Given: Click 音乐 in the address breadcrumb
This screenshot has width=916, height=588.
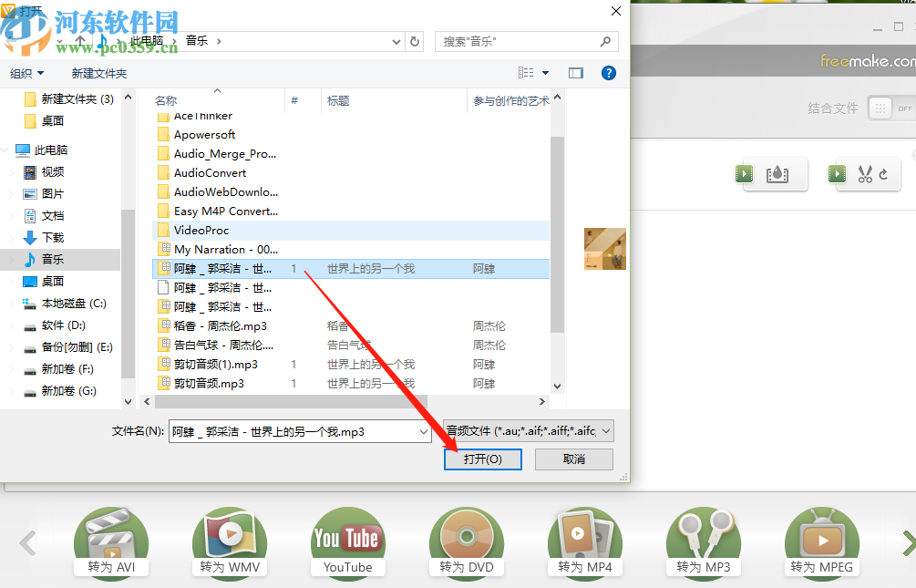Looking at the screenshot, I should 197,41.
